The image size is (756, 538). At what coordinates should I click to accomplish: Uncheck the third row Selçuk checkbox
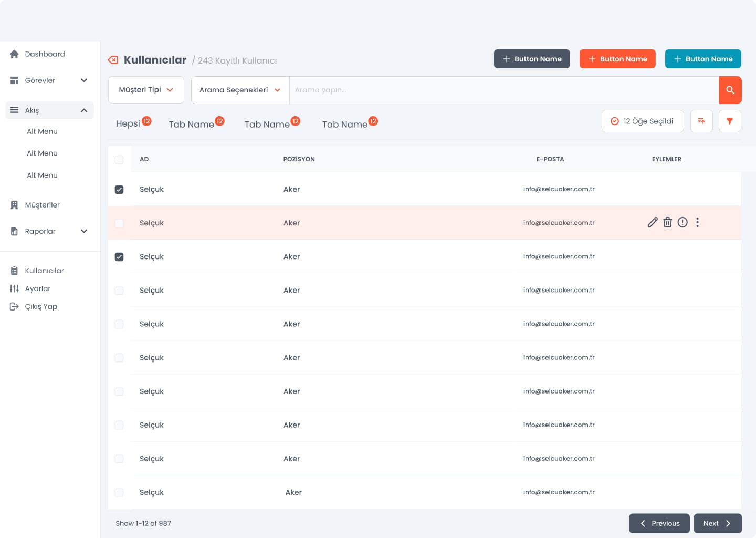pyautogui.click(x=119, y=257)
